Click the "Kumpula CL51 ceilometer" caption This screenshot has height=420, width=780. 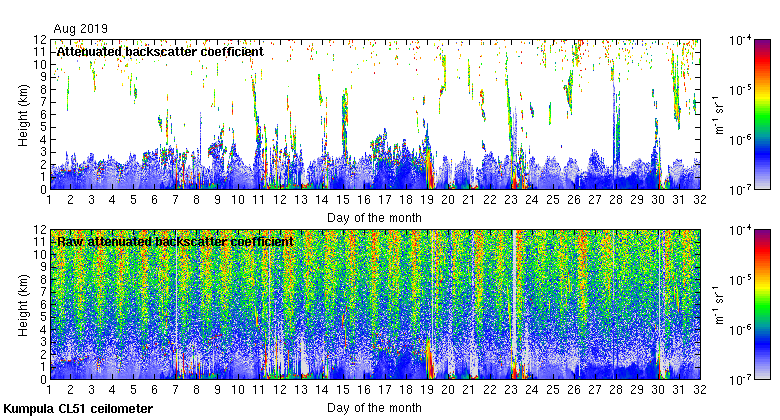78,409
